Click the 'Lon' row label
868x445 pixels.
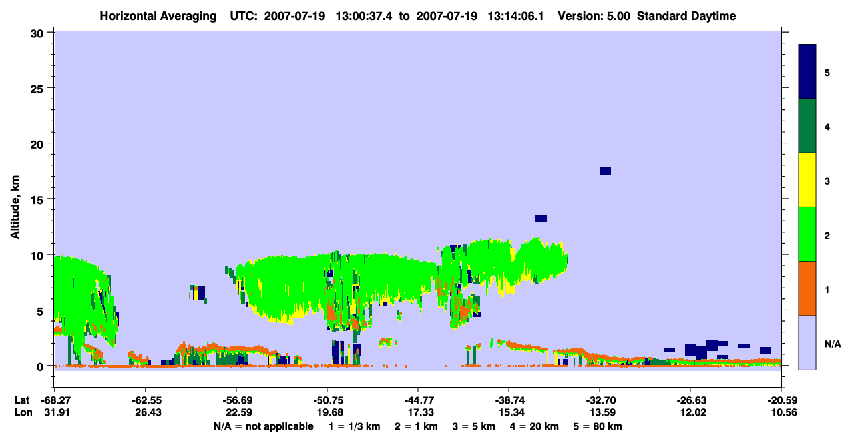point(23,412)
